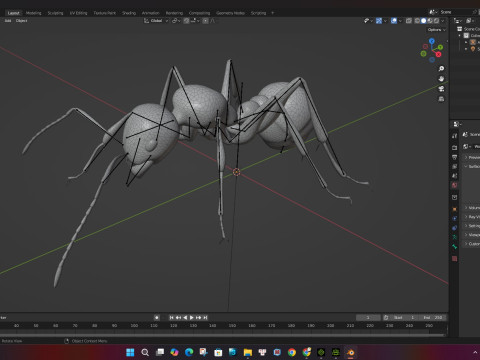Toggle snapping magnet in the header
Screen dimensions: 480x360
[x=186, y=21]
